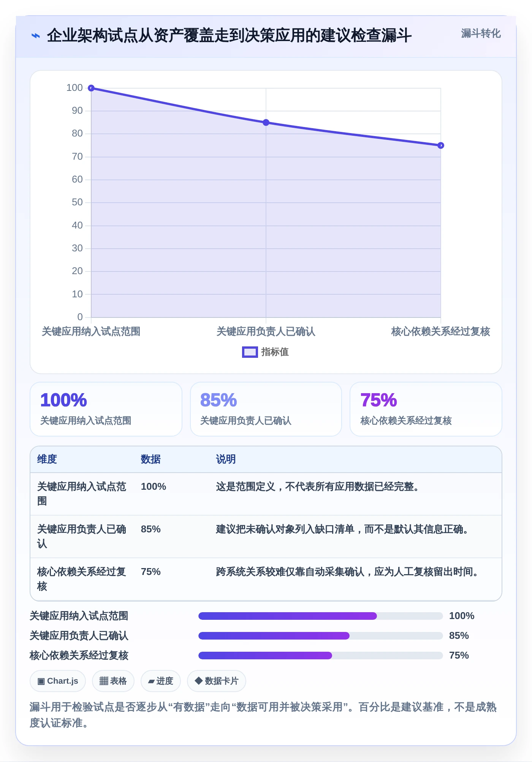Click the chart data point at 75
532x762 pixels.
[x=441, y=145]
